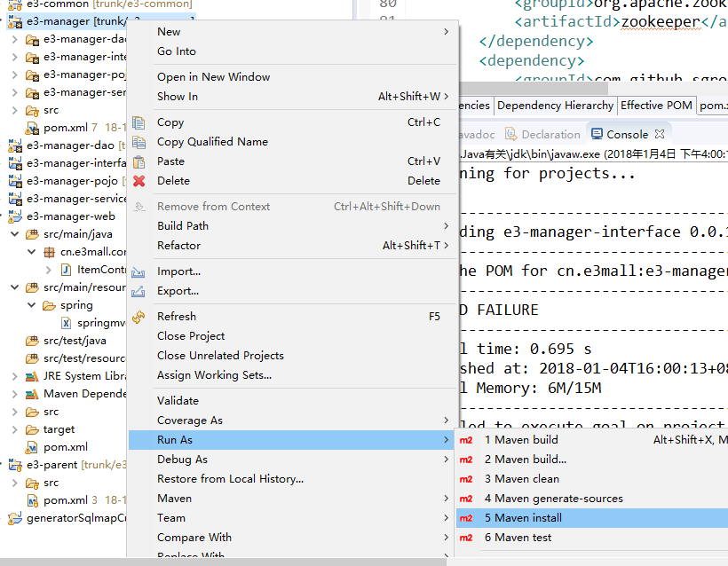
Task: Open the Refactor submenu
Action: click(x=292, y=246)
